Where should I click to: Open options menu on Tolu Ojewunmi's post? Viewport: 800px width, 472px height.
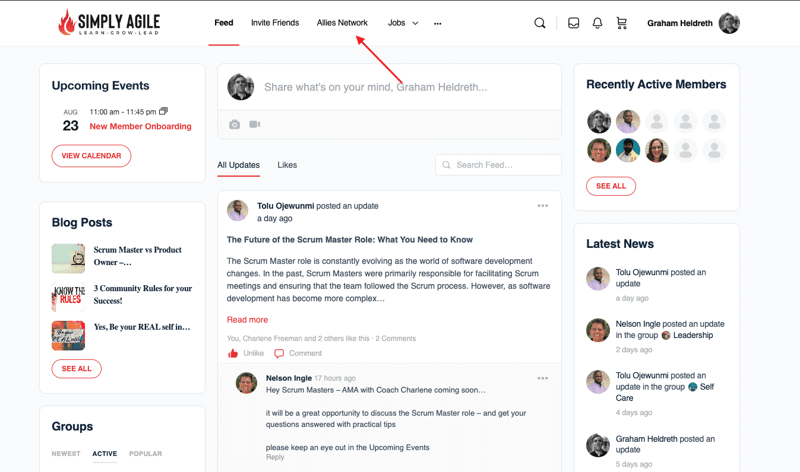click(542, 206)
